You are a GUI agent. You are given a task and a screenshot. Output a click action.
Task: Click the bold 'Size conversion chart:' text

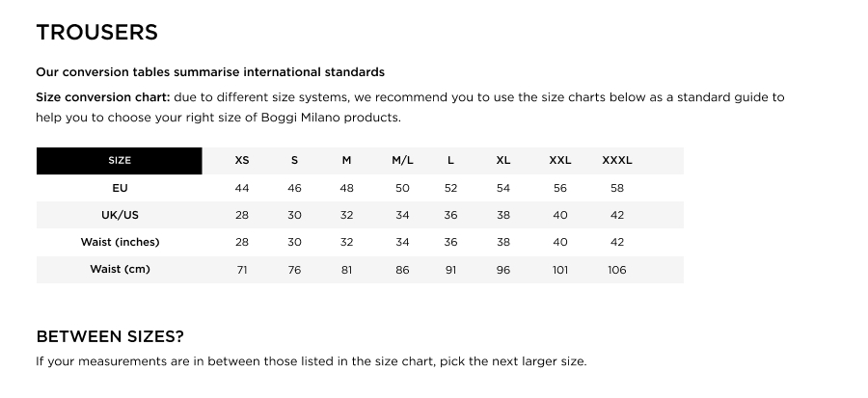[x=103, y=97]
